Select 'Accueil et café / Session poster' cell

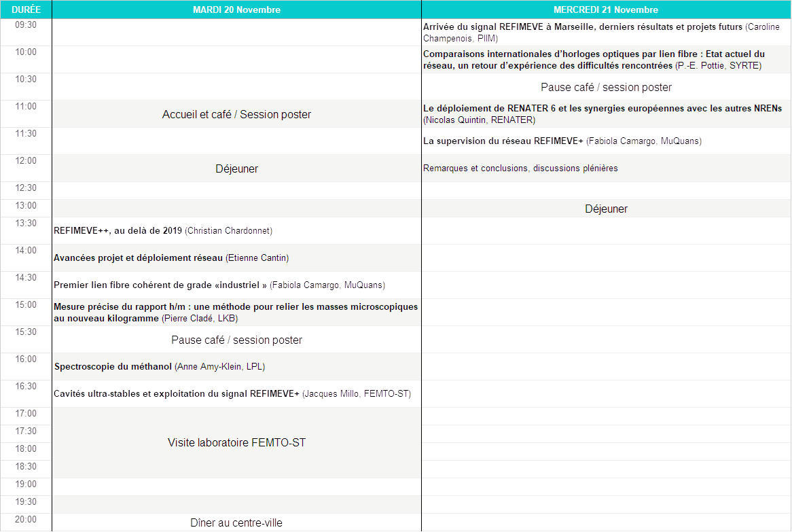[x=236, y=114]
